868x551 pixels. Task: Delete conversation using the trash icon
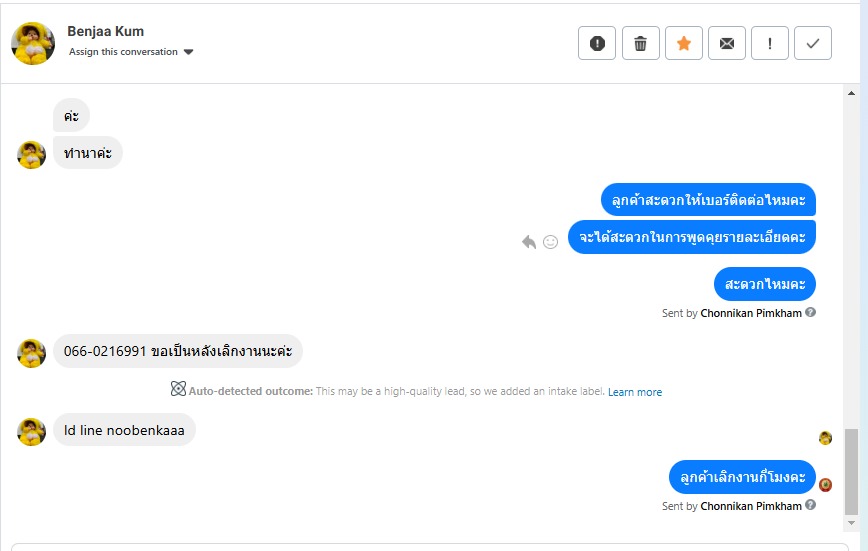[x=641, y=43]
